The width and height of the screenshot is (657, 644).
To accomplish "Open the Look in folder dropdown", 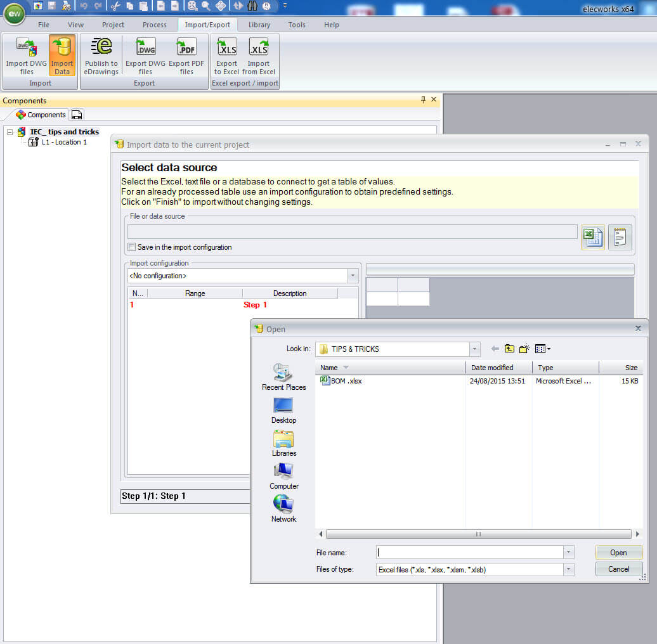I will (x=474, y=349).
